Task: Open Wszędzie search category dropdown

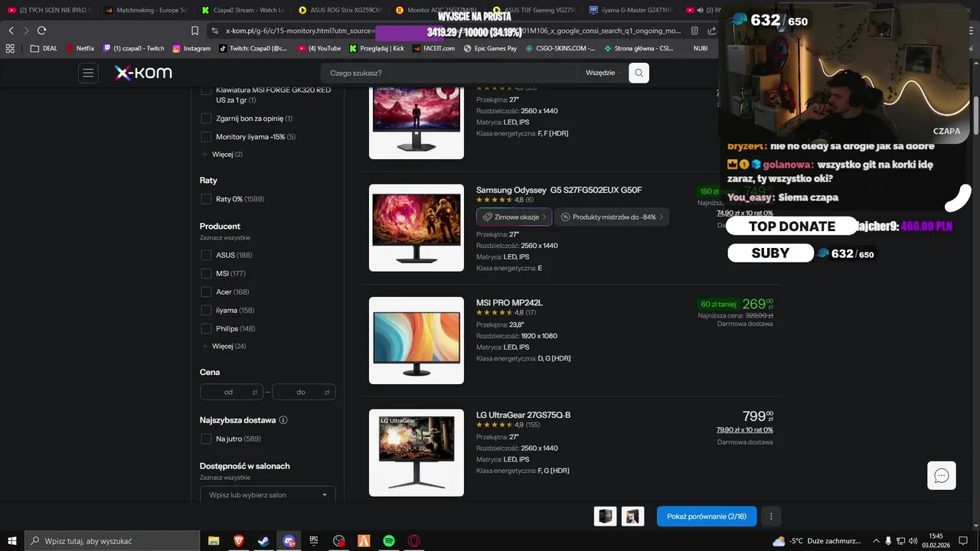Action: tap(603, 73)
